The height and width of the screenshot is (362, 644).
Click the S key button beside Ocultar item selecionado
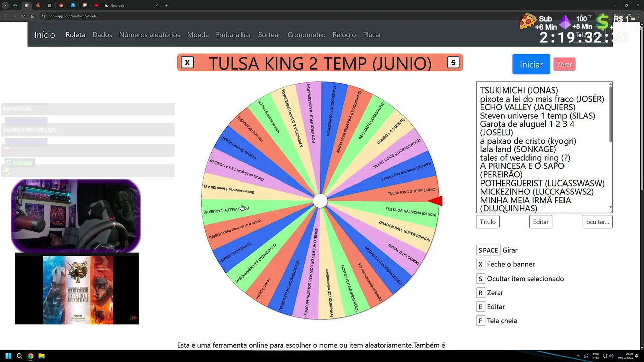[480, 279]
